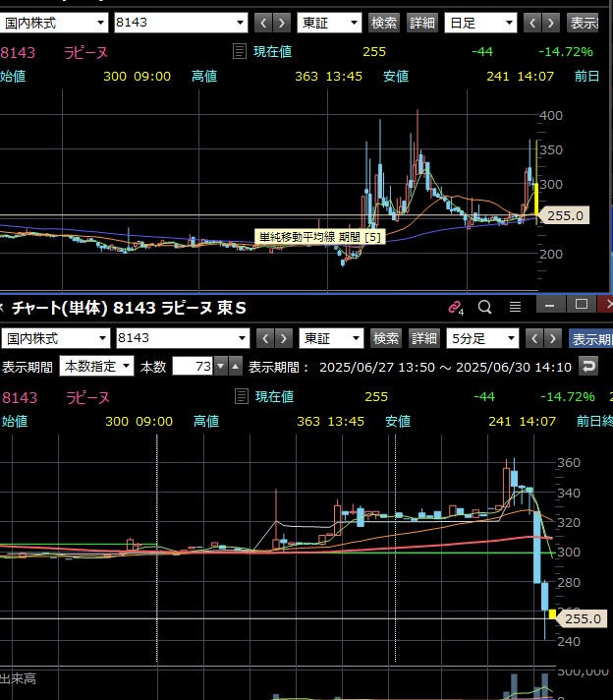Open search magnifier in chart title bar
Screen dimensions: 613x700
tap(484, 307)
